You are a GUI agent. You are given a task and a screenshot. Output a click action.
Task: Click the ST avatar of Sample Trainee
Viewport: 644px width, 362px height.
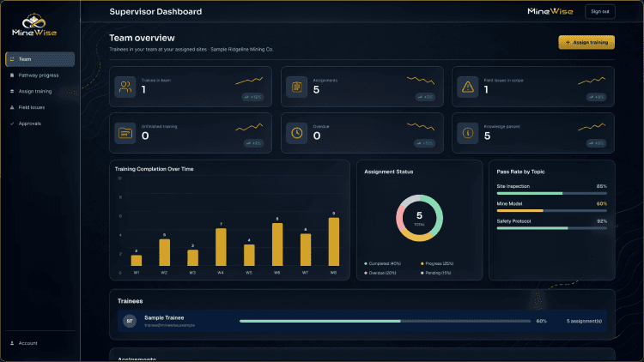click(x=130, y=321)
